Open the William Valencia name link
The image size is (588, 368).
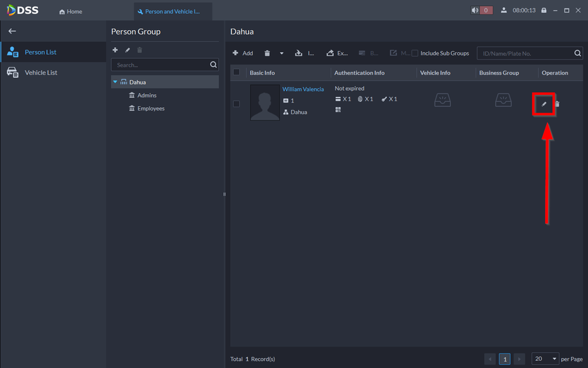coord(303,89)
